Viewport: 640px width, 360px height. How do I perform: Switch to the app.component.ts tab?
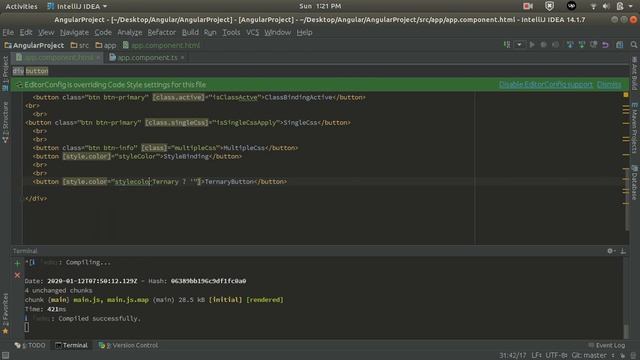[147, 58]
